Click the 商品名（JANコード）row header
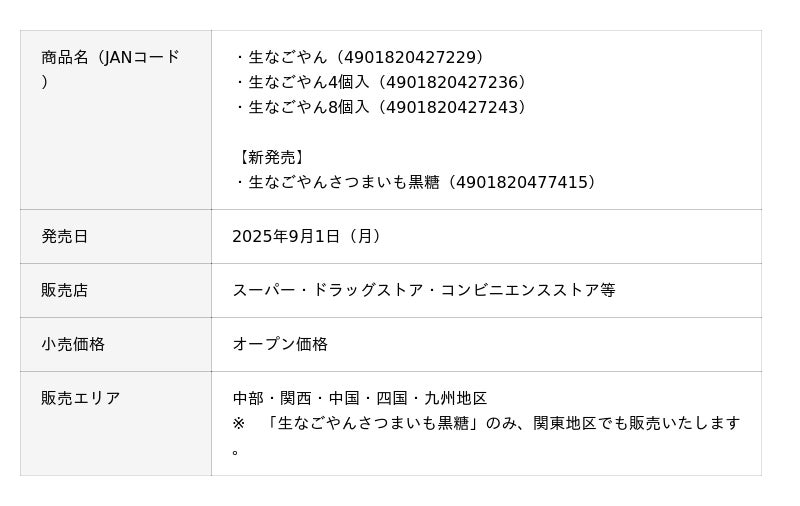Viewport: 800px width, 506px height. tap(110, 58)
